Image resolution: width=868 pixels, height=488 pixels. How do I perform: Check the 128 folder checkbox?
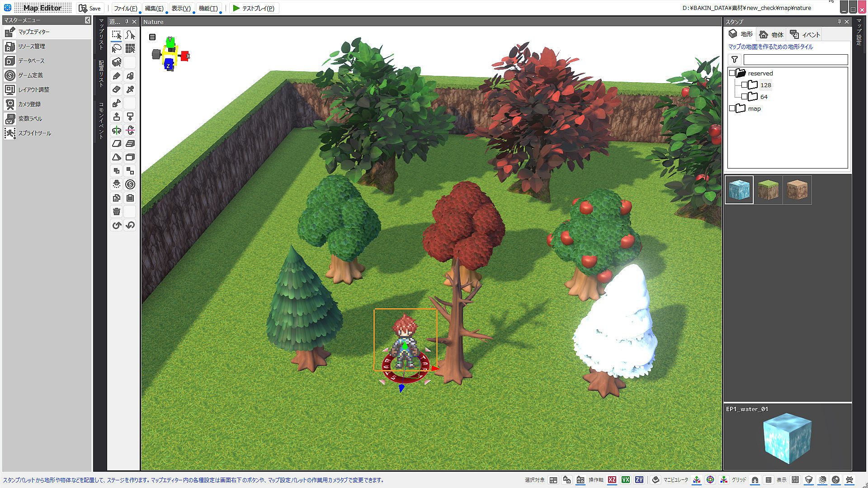coord(744,85)
